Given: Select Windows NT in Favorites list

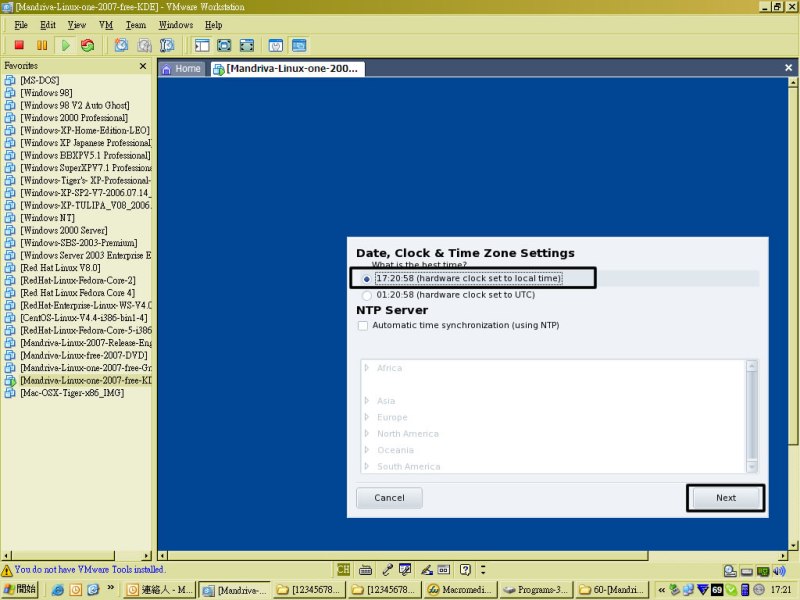Looking at the screenshot, I should (47, 218).
